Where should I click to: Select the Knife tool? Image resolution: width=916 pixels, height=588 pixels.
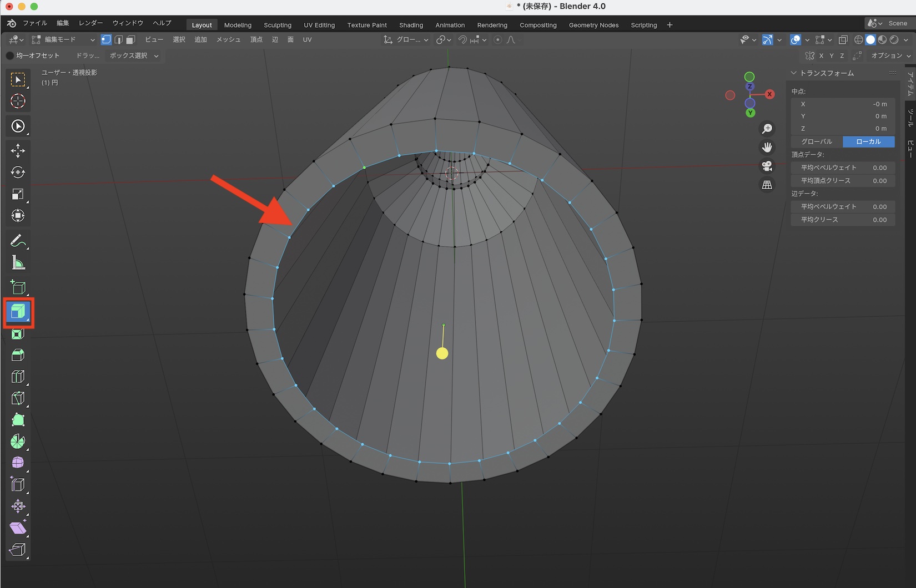point(18,398)
